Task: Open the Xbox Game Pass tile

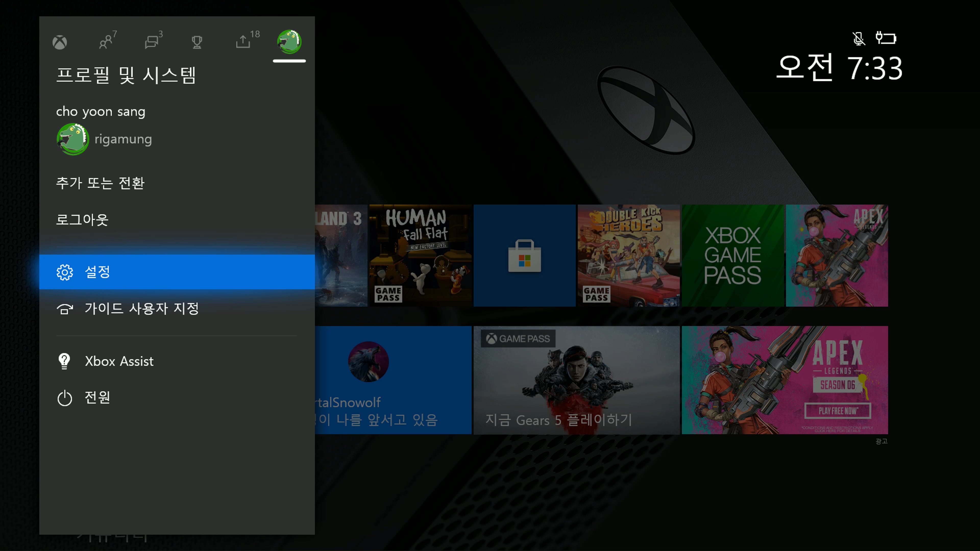Action: pos(733,256)
